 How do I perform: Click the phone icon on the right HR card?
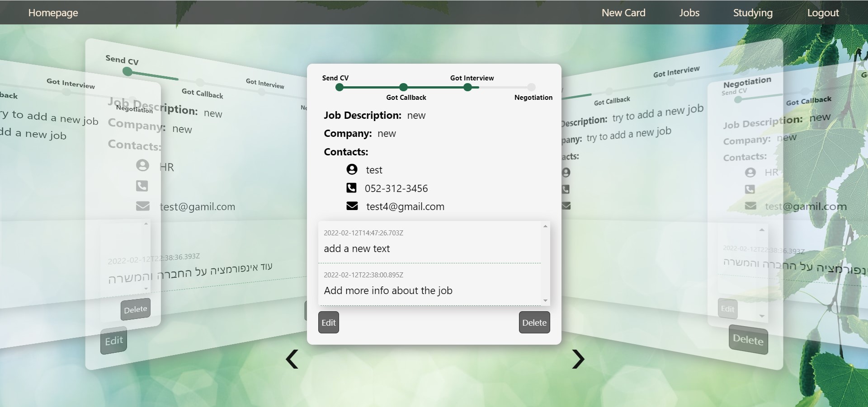pyautogui.click(x=750, y=189)
